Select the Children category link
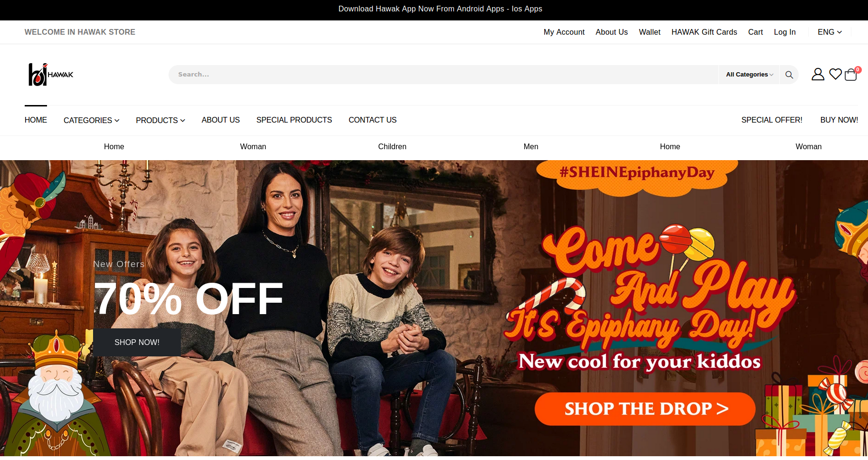The image size is (868, 460). click(x=392, y=146)
